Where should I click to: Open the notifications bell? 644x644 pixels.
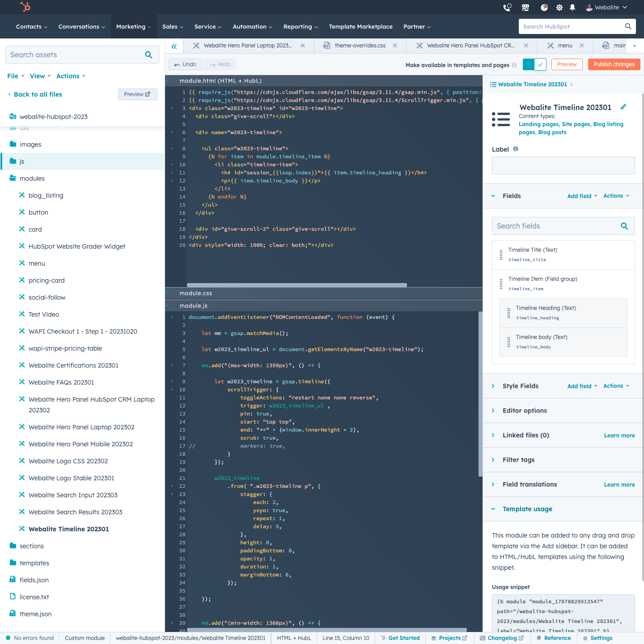pos(572,7)
